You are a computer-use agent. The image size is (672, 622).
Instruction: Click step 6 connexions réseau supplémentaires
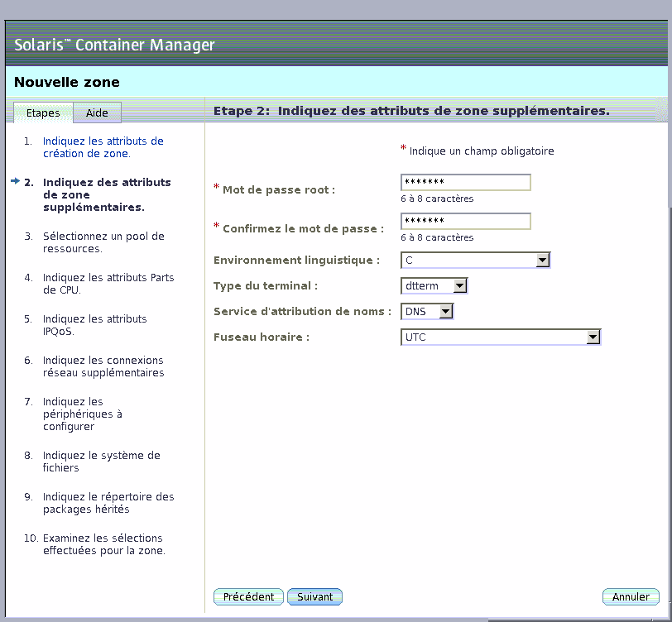tap(103, 366)
